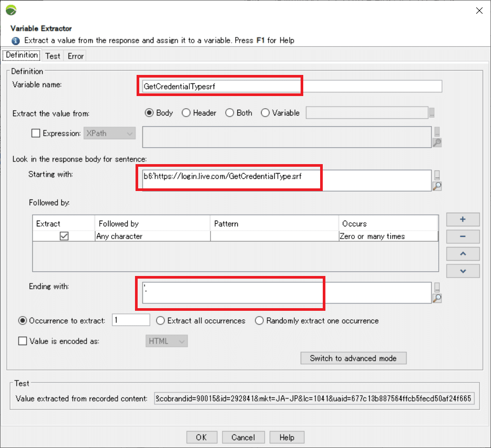Switch to the Test tab

[53, 56]
